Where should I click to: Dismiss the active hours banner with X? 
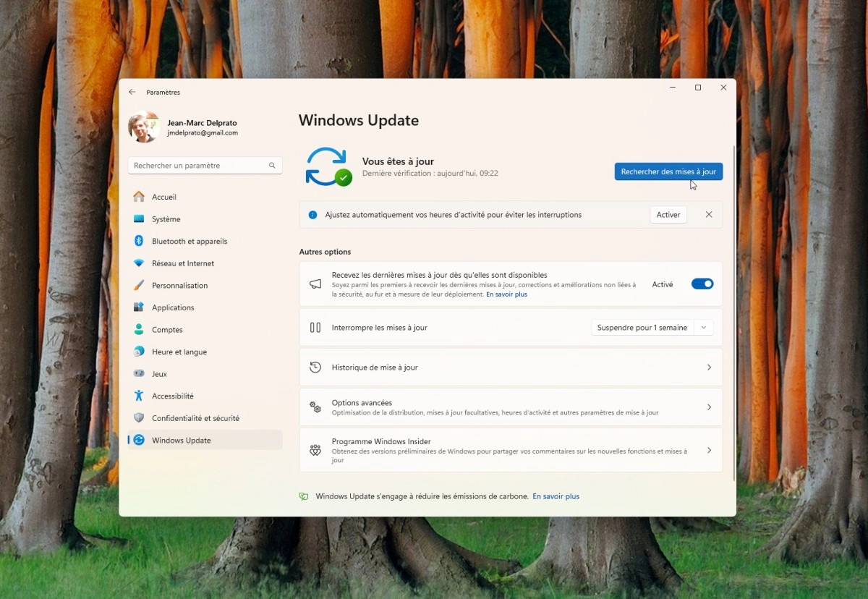click(709, 215)
